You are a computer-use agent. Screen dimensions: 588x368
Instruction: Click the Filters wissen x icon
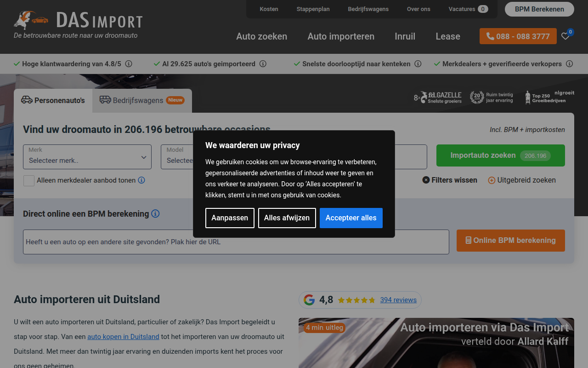tap(426, 180)
